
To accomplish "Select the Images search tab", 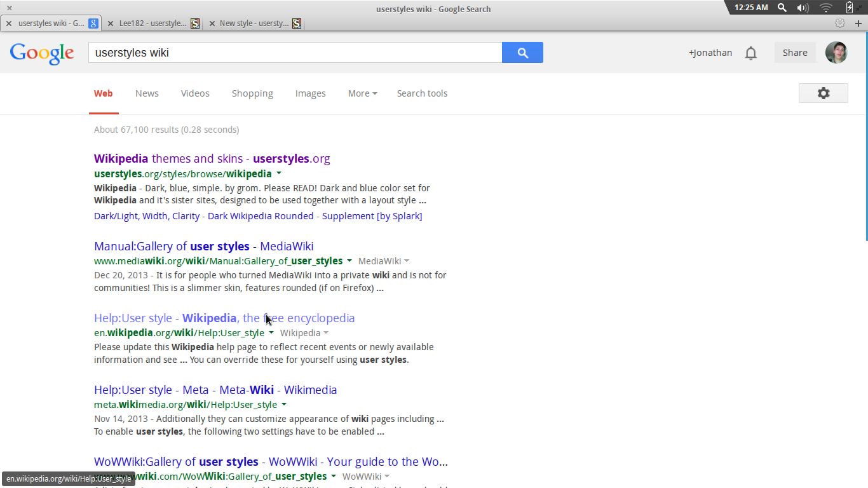I will pos(310,93).
